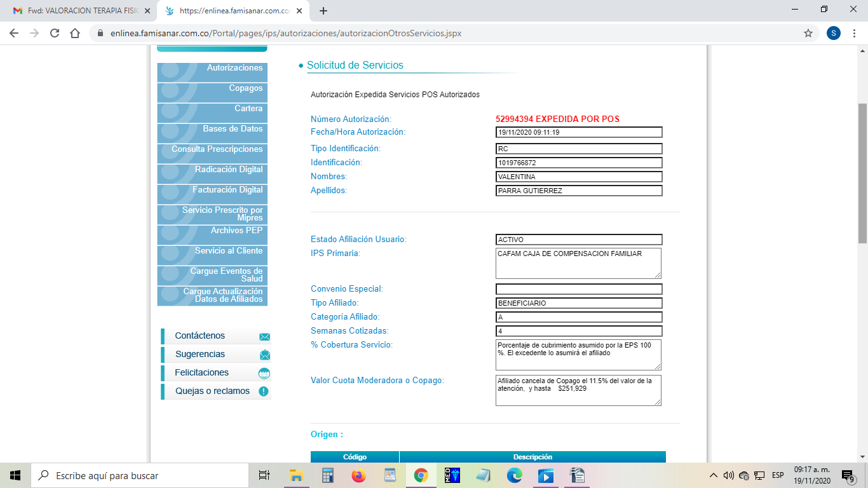Click the Contáctenos envelope icon
The image size is (868, 488).
[x=264, y=337]
